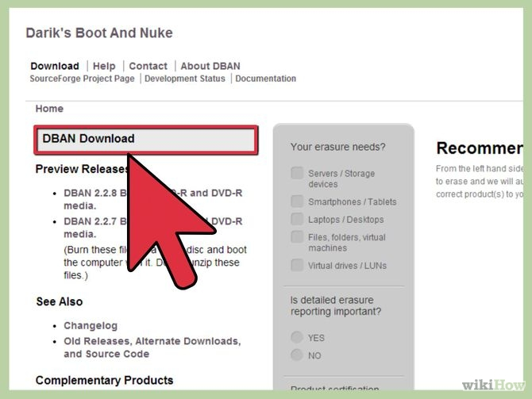Open the Changelog link

pyautogui.click(x=91, y=325)
